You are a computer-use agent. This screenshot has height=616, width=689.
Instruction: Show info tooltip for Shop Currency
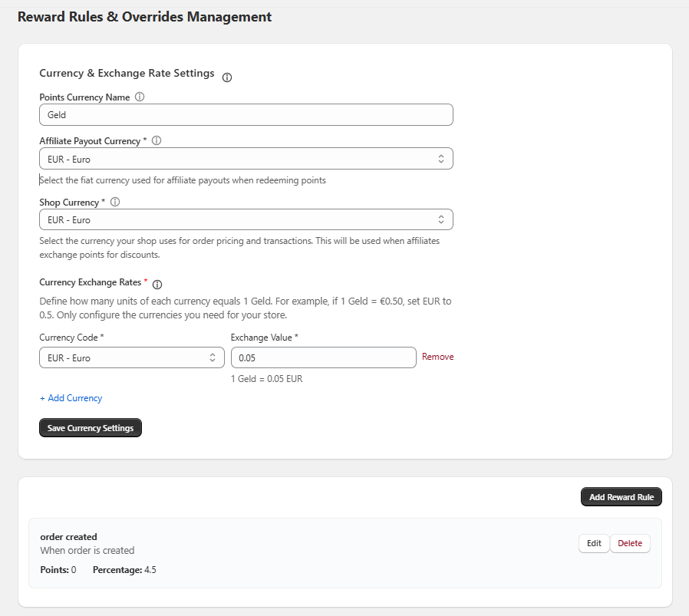pos(115,203)
